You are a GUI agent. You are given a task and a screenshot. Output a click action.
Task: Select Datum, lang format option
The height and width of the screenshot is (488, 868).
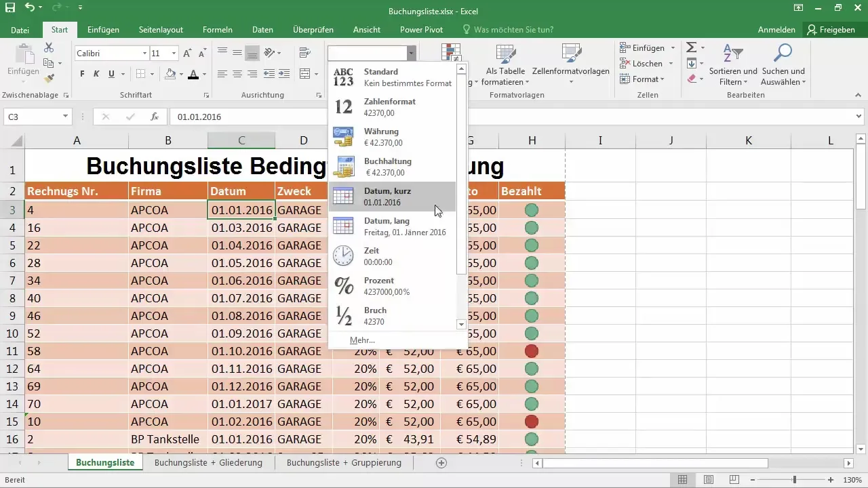click(x=393, y=226)
